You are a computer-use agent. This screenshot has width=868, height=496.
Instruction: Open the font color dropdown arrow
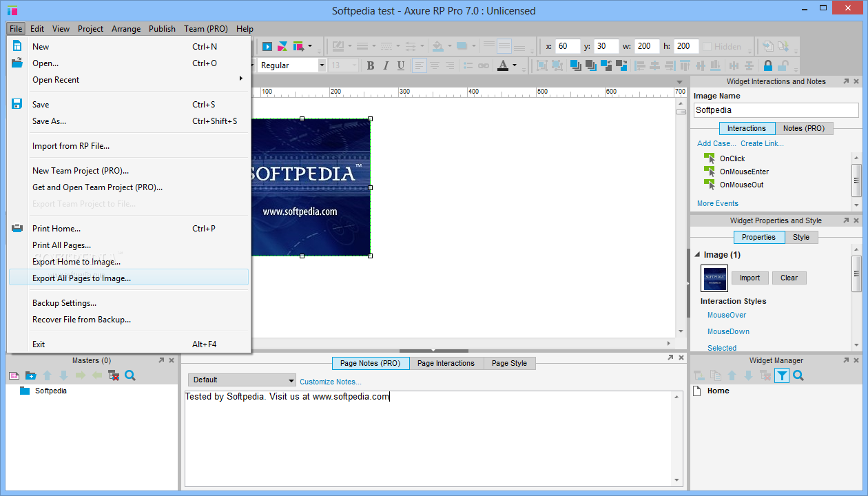click(x=515, y=65)
